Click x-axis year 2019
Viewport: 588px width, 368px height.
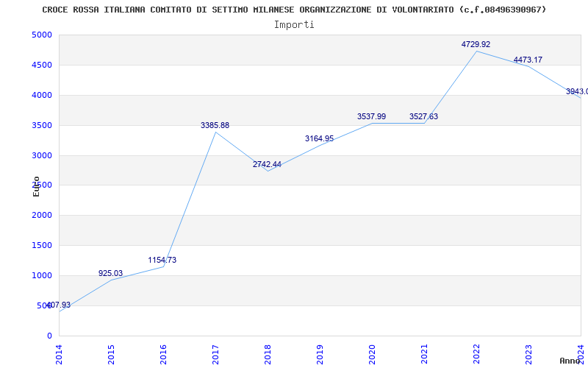(x=320, y=355)
